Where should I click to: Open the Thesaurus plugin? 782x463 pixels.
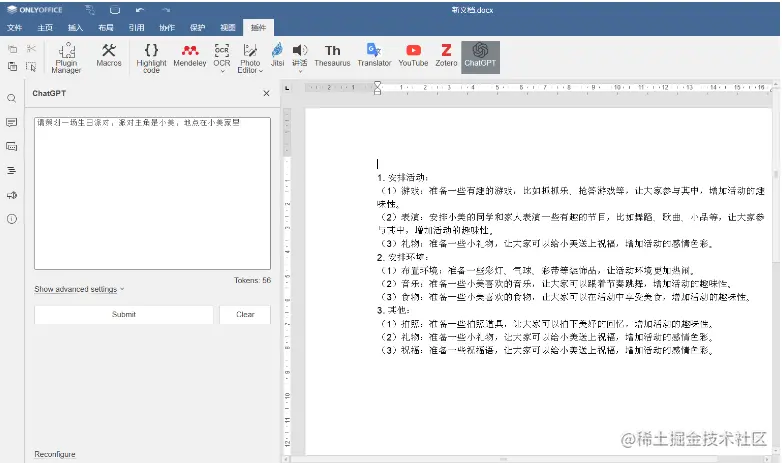pyautogui.click(x=332, y=55)
